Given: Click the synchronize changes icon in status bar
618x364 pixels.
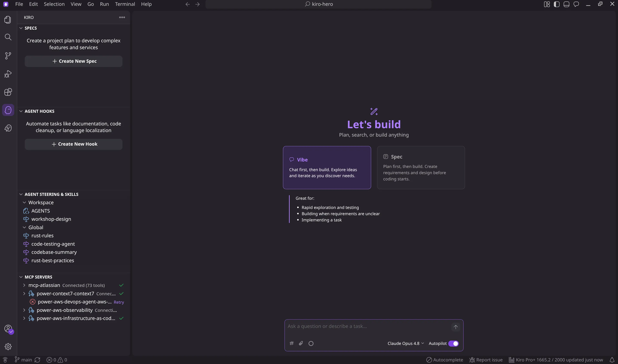Looking at the screenshot, I should [37, 360].
